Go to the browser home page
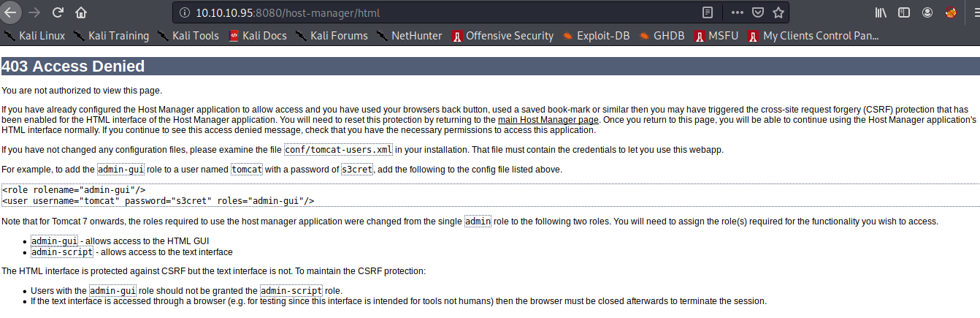980x318 pixels. 81,12
